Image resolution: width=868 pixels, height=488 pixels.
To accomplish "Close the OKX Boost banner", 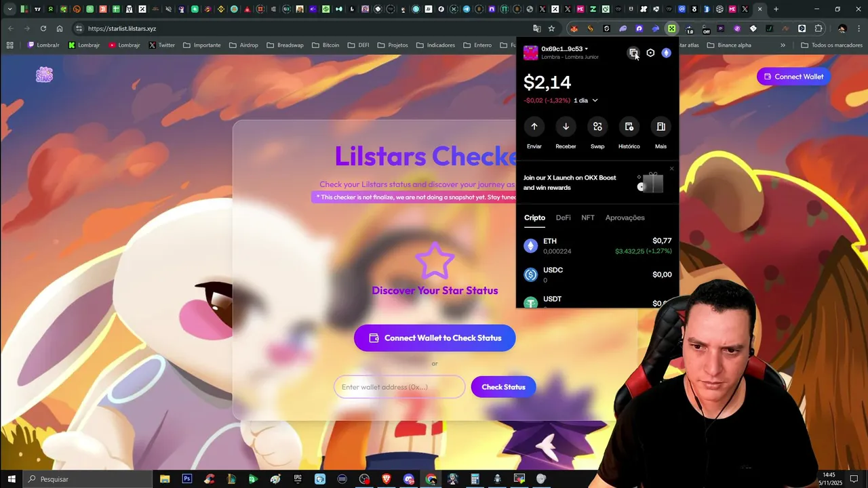I will (x=672, y=169).
